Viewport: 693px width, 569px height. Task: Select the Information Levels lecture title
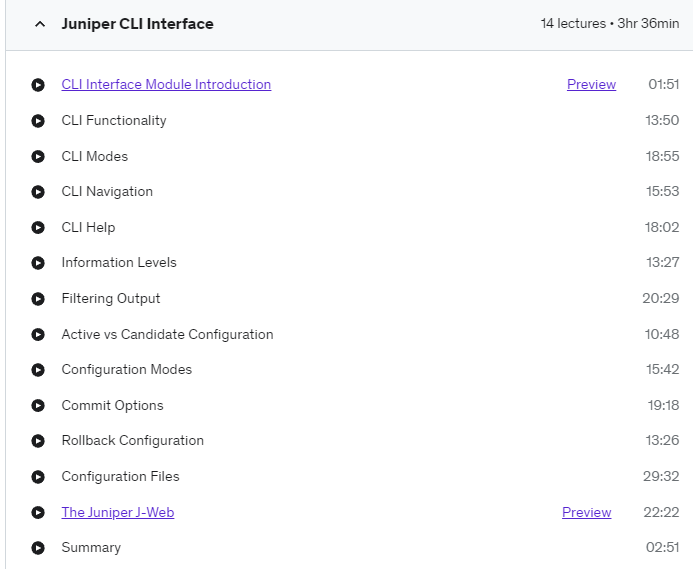pyautogui.click(x=119, y=263)
